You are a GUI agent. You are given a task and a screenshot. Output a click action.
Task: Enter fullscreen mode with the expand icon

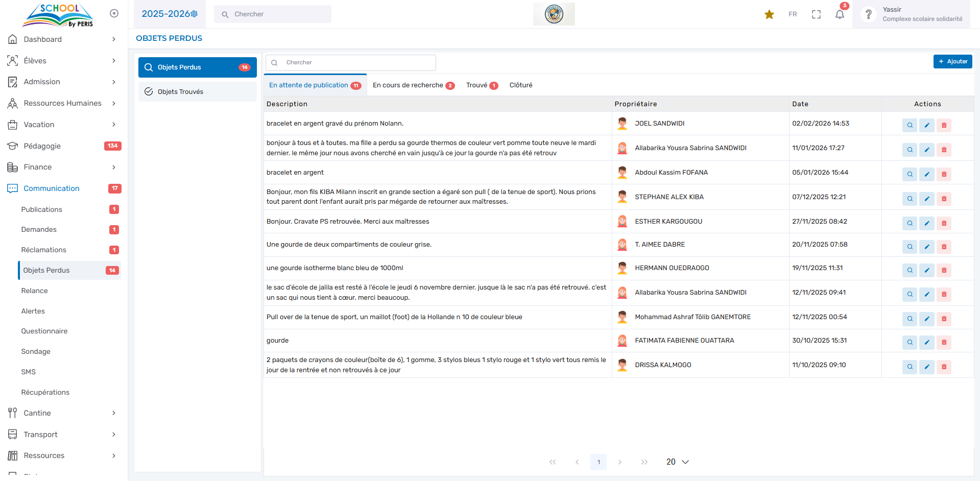pos(816,14)
